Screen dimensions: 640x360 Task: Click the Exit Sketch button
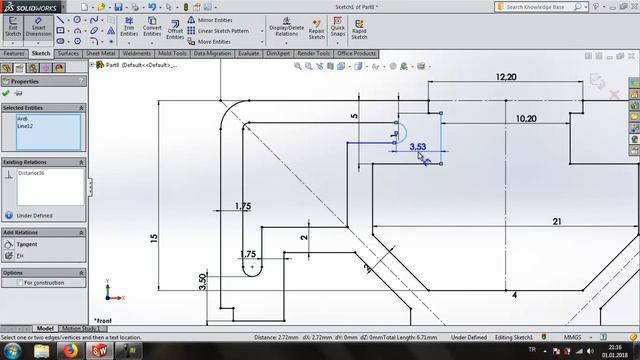pos(13,27)
